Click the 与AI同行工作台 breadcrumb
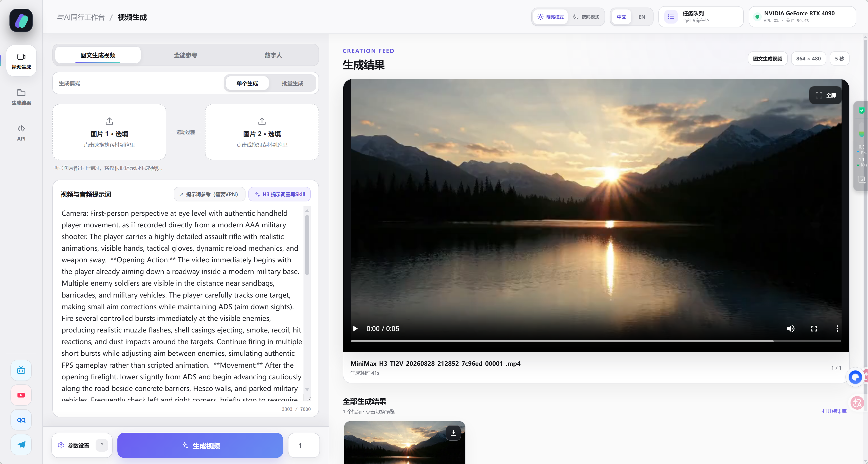This screenshot has width=868, height=464. click(81, 17)
